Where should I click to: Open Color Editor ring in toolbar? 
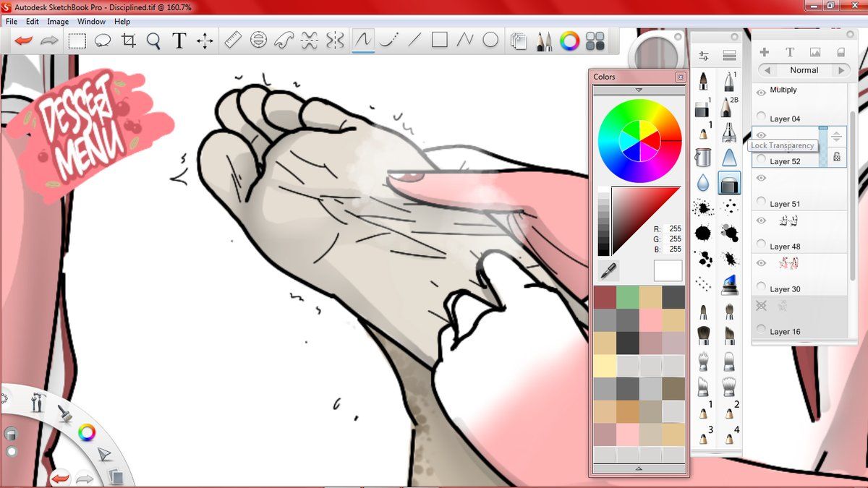pos(570,41)
